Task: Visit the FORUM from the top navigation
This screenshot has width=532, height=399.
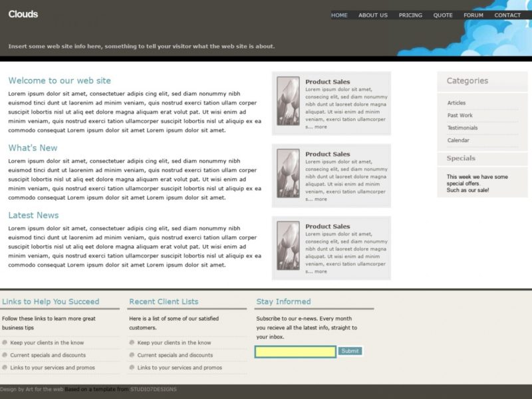Action: (473, 15)
